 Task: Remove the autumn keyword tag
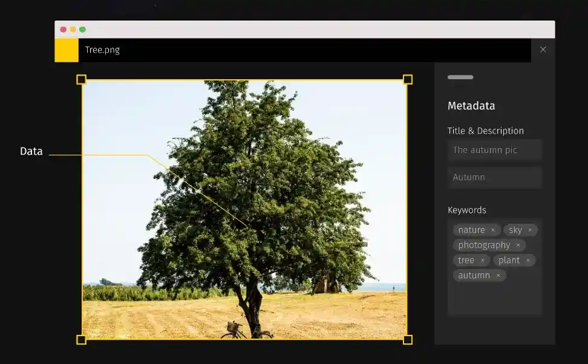tap(498, 276)
